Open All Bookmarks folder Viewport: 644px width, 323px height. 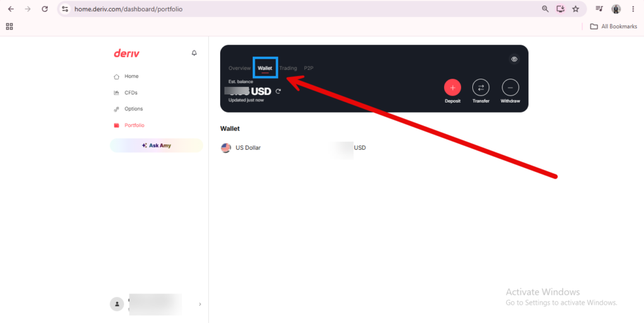(614, 26)
